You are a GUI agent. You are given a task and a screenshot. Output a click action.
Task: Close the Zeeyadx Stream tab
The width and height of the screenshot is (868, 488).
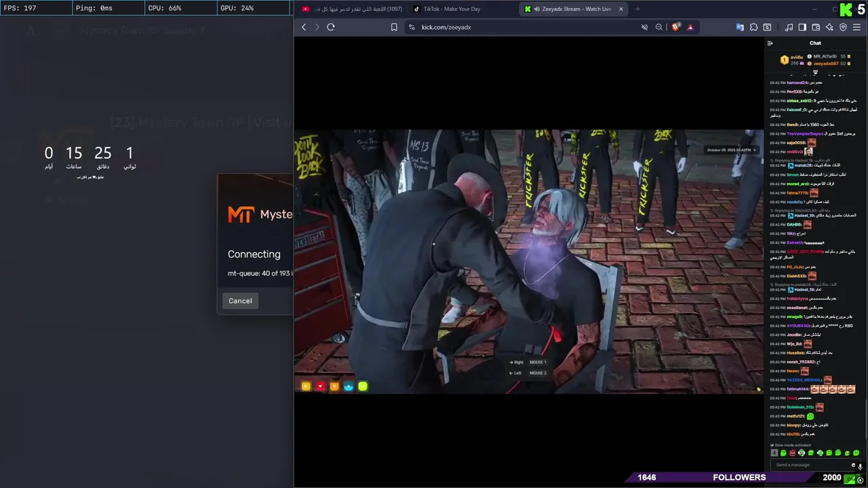click(620, 9)
